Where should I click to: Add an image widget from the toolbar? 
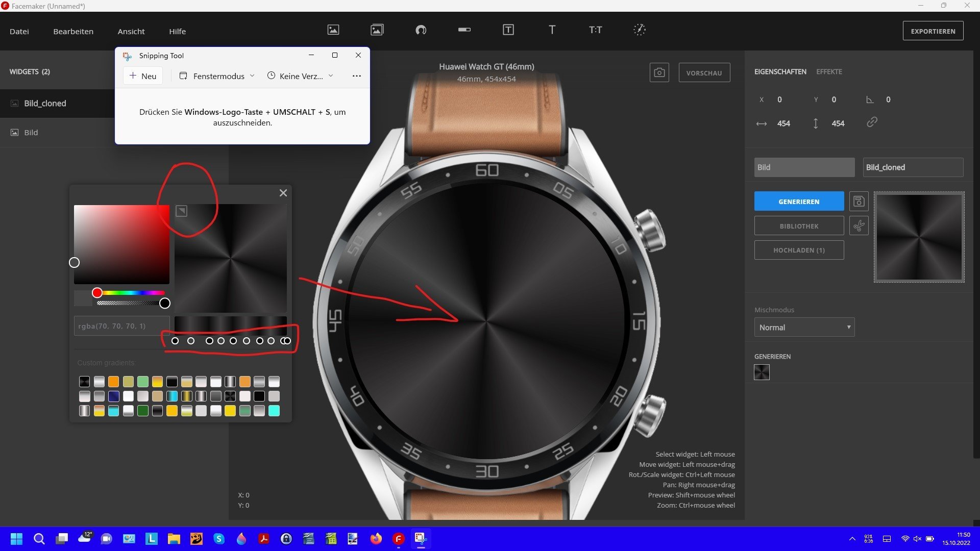click(333, 30)
